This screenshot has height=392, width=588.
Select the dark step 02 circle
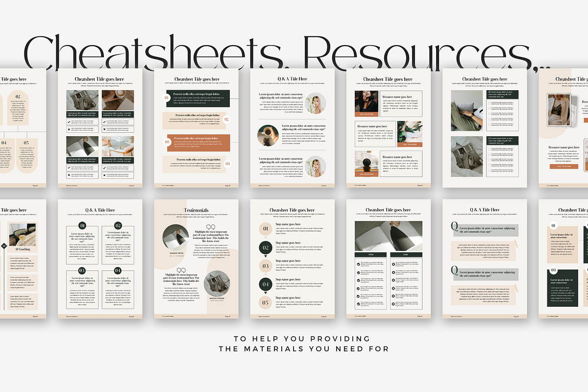click(x=265, y=247)
